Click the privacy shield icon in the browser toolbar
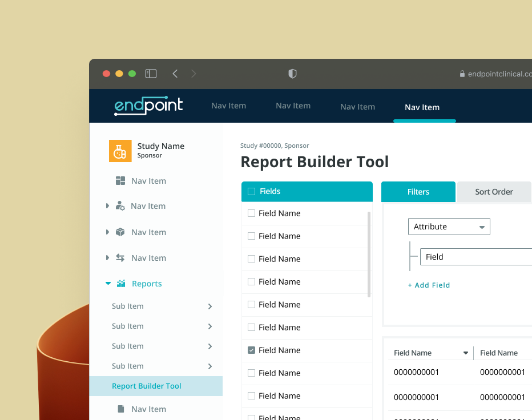This screenshot has width=532, height=420. coord(292,74)
